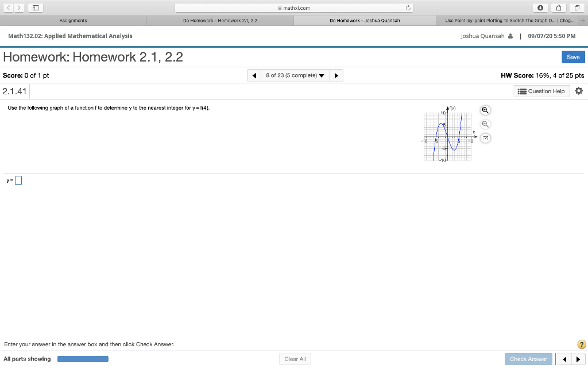Click the answer box for y

[x=18, y=180]
